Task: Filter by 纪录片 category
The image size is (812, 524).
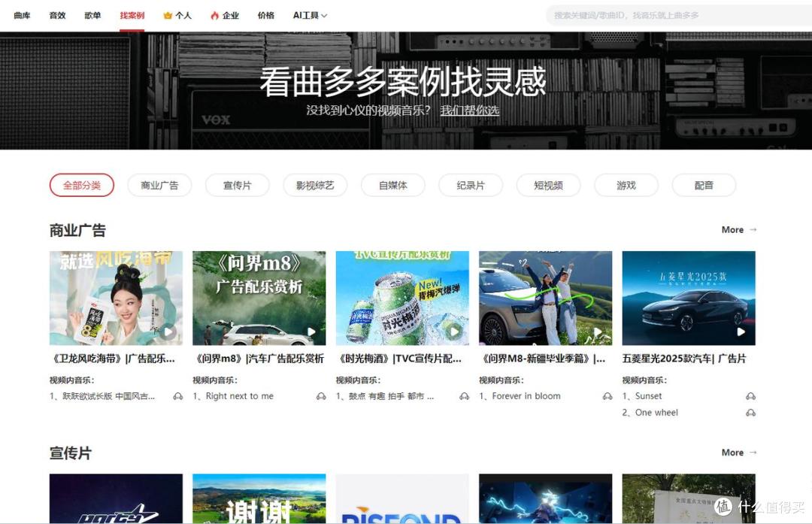Action: click(471, 186)
